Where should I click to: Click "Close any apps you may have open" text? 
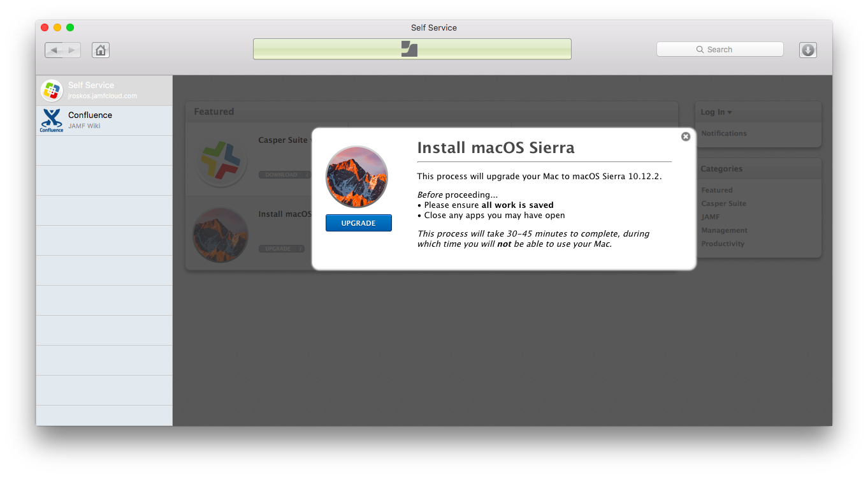tap(495, 216)
